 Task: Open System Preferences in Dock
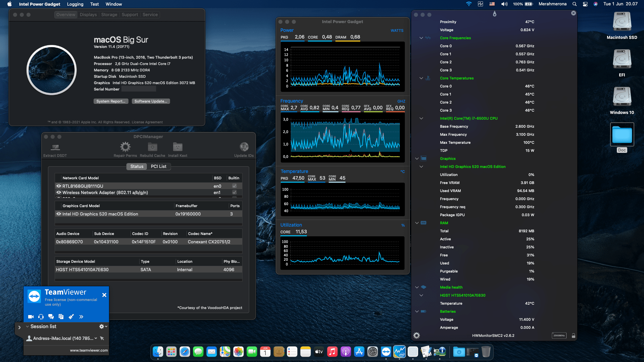click(373, 352)
